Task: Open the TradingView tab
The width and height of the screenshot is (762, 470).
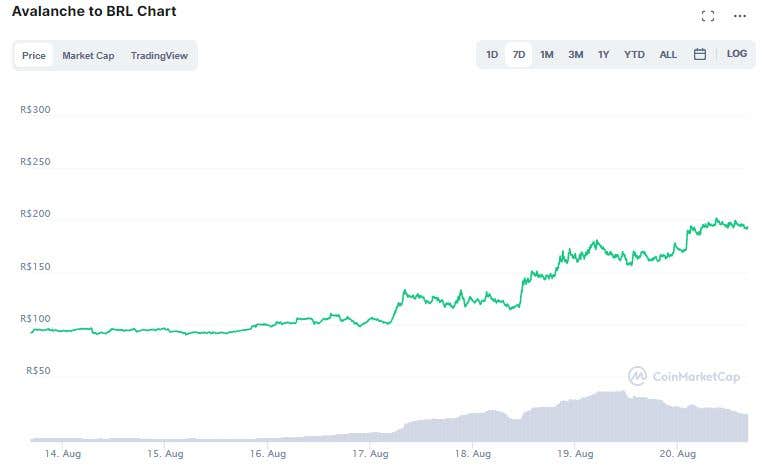Action: click(x=159, y=56)
